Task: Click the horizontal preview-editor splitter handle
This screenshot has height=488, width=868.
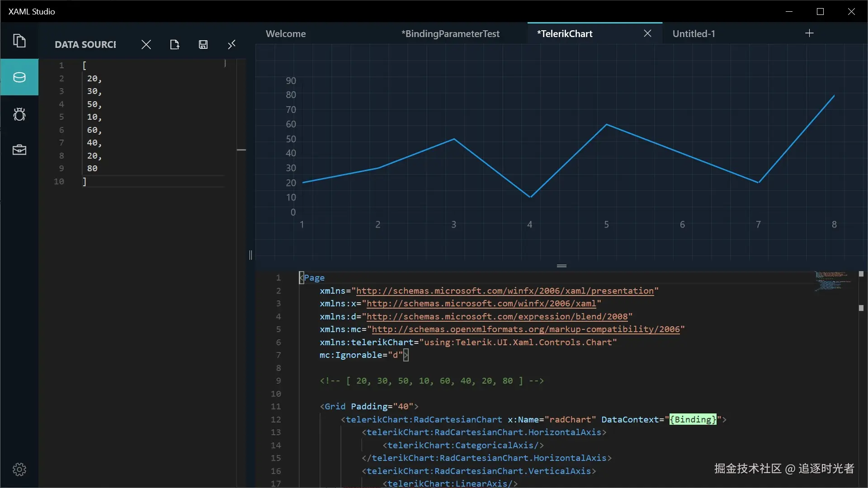Action: (561, 266)
